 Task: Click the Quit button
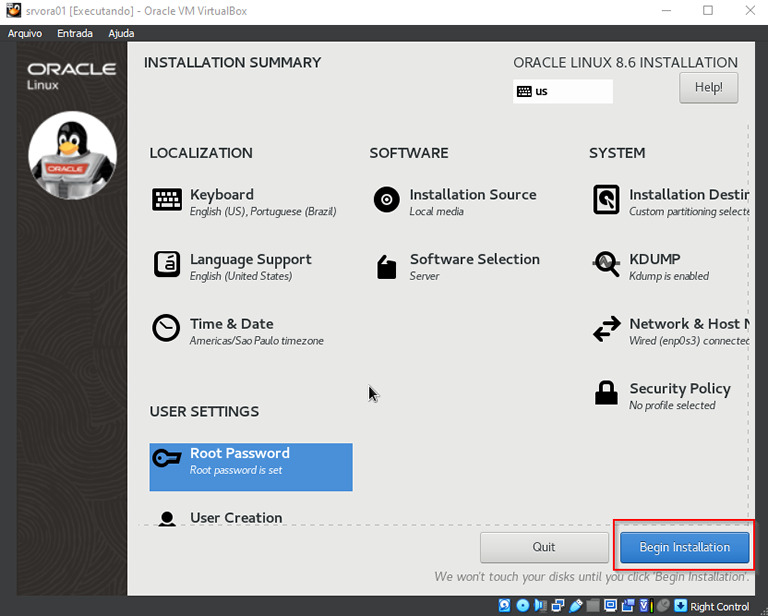click(544, 547)
